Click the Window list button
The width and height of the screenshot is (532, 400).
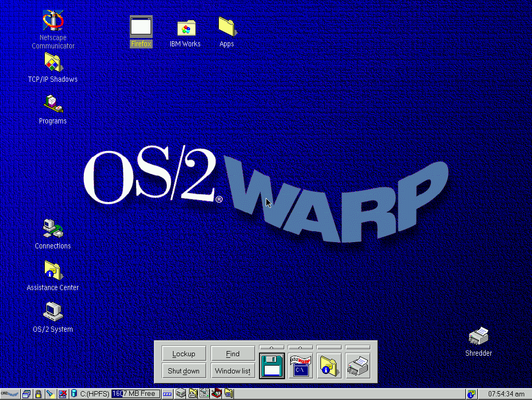pyautogui.click(x=233, y=371)
